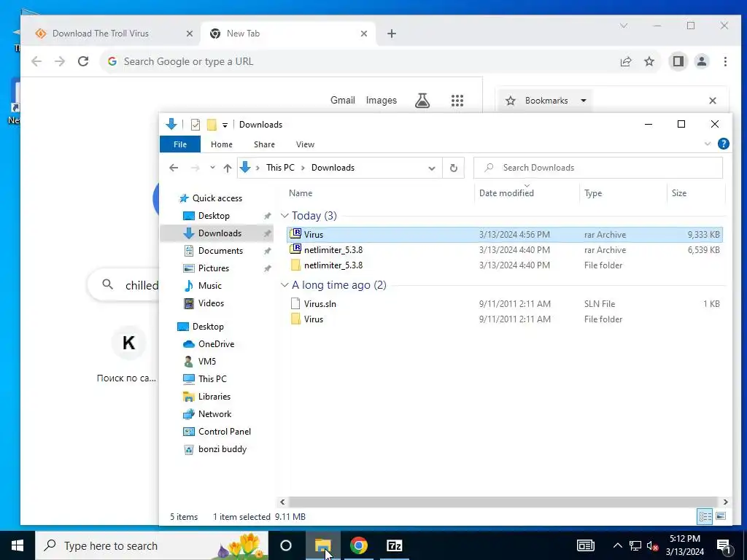
Task: Refresh the Downloads folder
Action: (454, 168)
